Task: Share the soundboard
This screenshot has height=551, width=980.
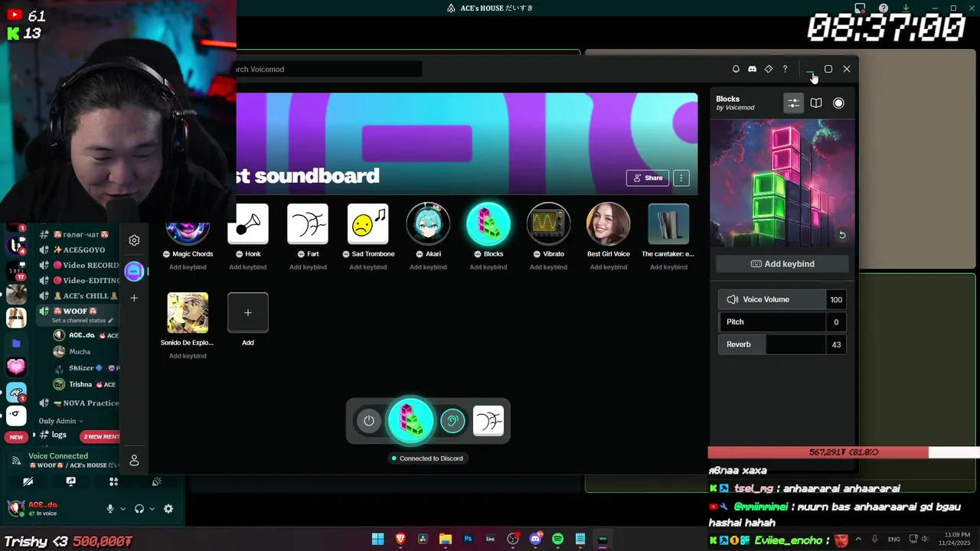Action: tap(648, 178)
